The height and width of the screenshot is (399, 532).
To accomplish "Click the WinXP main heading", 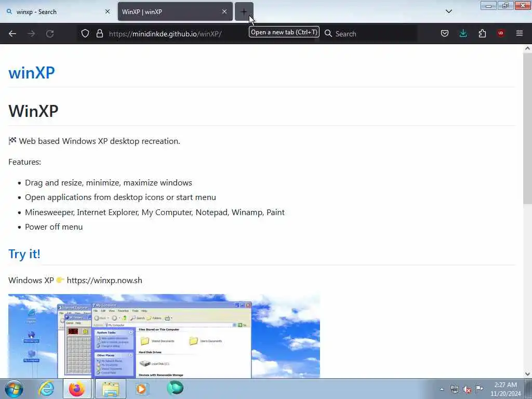I will click(x=33, y=111).
